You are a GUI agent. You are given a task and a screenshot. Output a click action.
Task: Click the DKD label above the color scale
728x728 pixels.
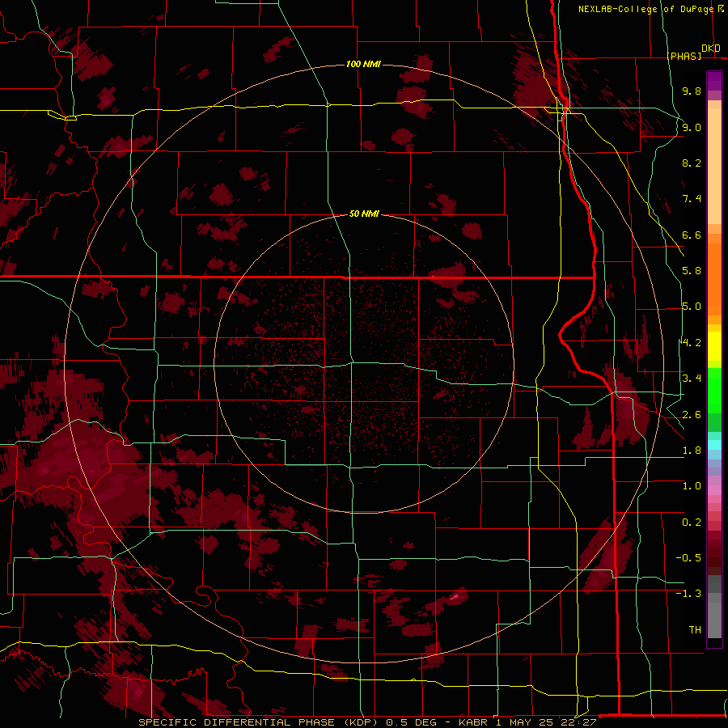point(711,49)
